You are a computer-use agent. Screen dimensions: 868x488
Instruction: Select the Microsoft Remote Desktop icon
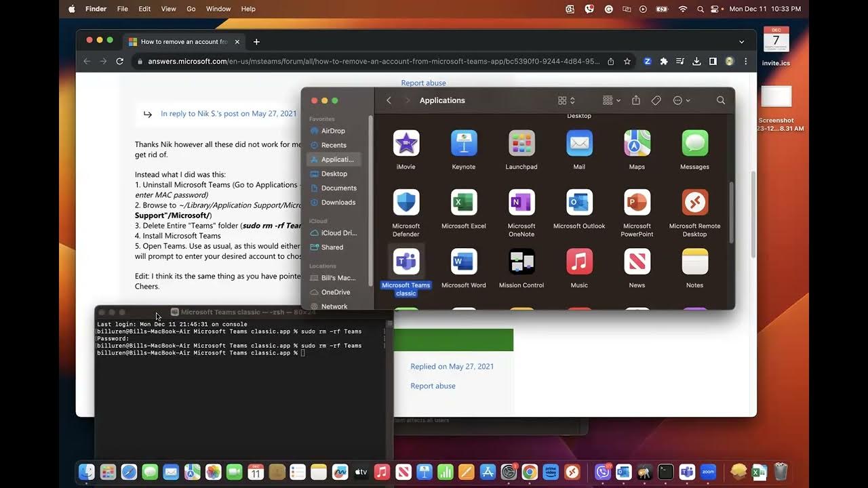tap(694, 203)
